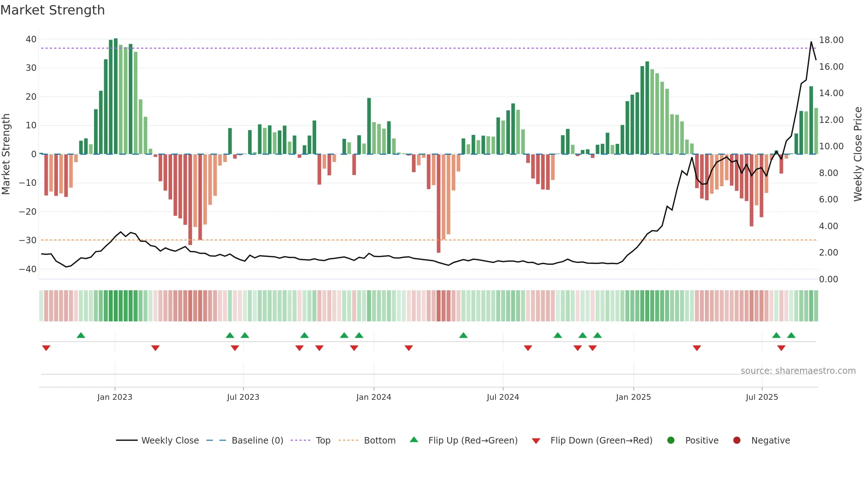This screenshot has height=488, width=868.
Task: Click the 0.00 price tick on right axis
Action: coord(828,279)
